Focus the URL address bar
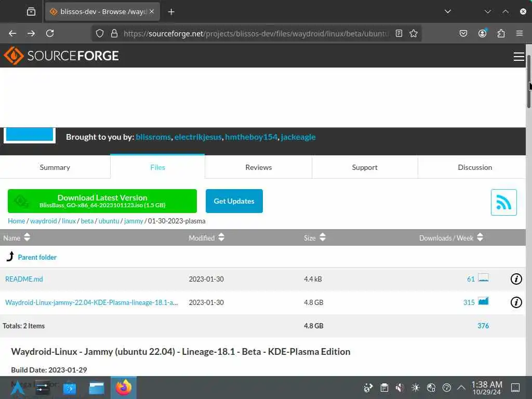532x399 pixels. point(256,33)
